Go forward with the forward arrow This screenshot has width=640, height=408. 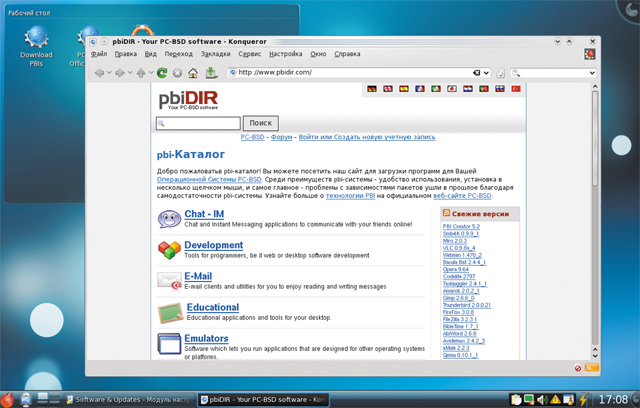coord(120,73)
